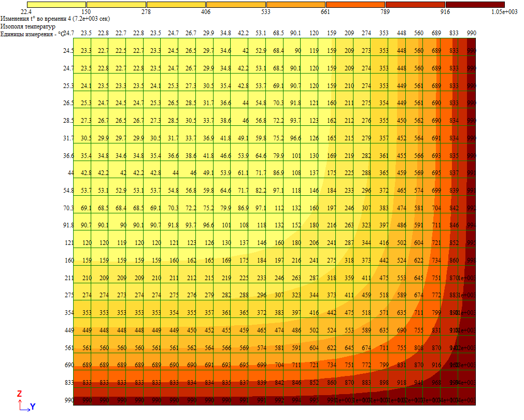Pick the legend color between 278 and 406
524x420 pixels.
(176, 4)
